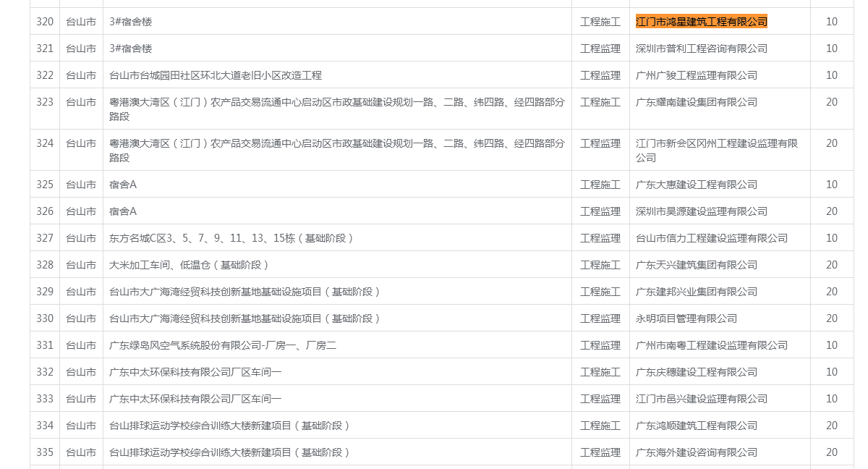Screen dimensions: 868x469
Task: Select project 大米加工车间、低温仓（基础阶段）
Action: (x=190, y=265)
